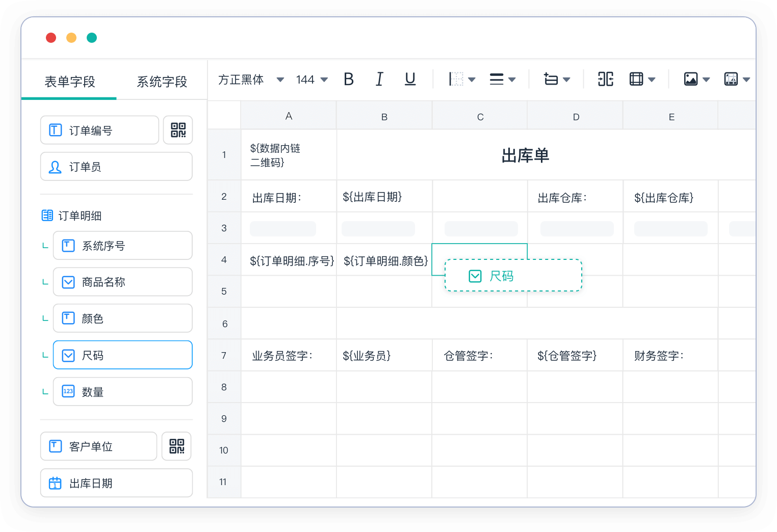Open the 方正黑体 font dropdown
Screen dimensions: 777x532
pyautogui.click(x=250, y=79)
